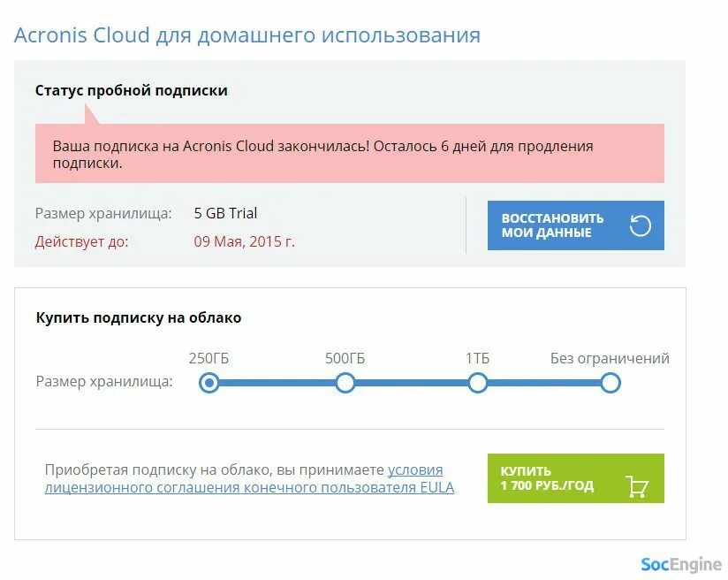This screenshot has width=728, height=580.
Task: Click Статус пробной подписки heading
Action: coord(132,90)
